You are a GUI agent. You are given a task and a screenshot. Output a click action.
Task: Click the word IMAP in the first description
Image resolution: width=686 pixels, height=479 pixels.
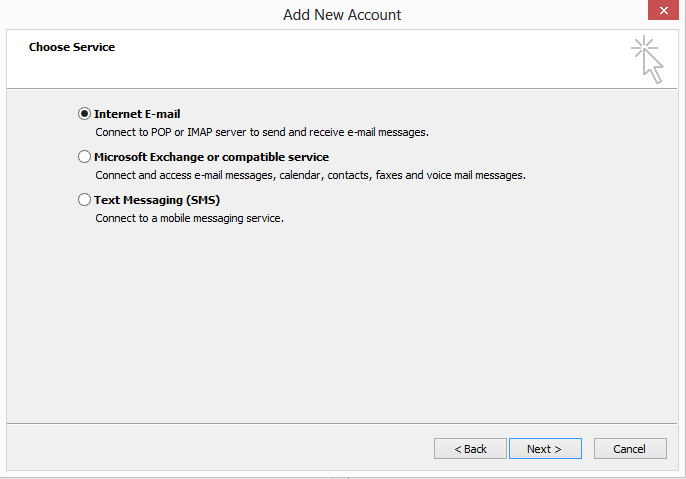coord(200,132)
